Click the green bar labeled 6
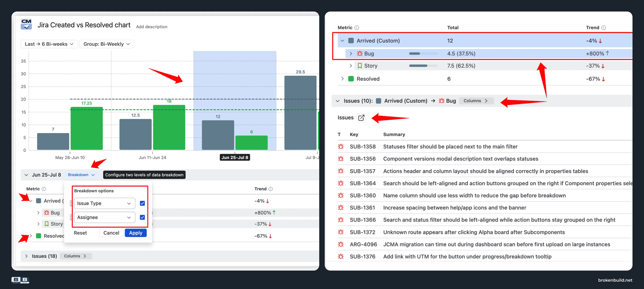This screenshot has width=644, height=289. (x=251, y=142)
